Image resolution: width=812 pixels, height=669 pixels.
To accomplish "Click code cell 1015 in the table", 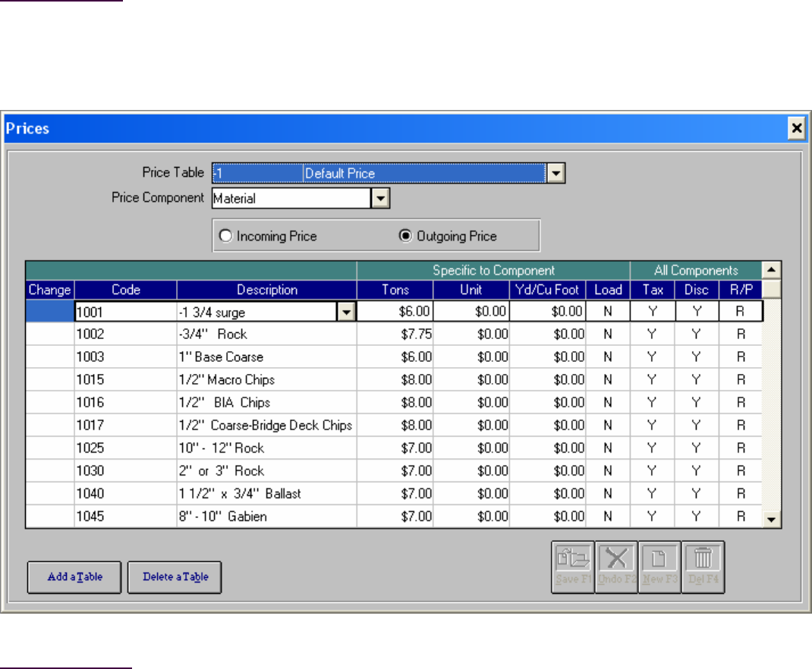I will (125, 380).
